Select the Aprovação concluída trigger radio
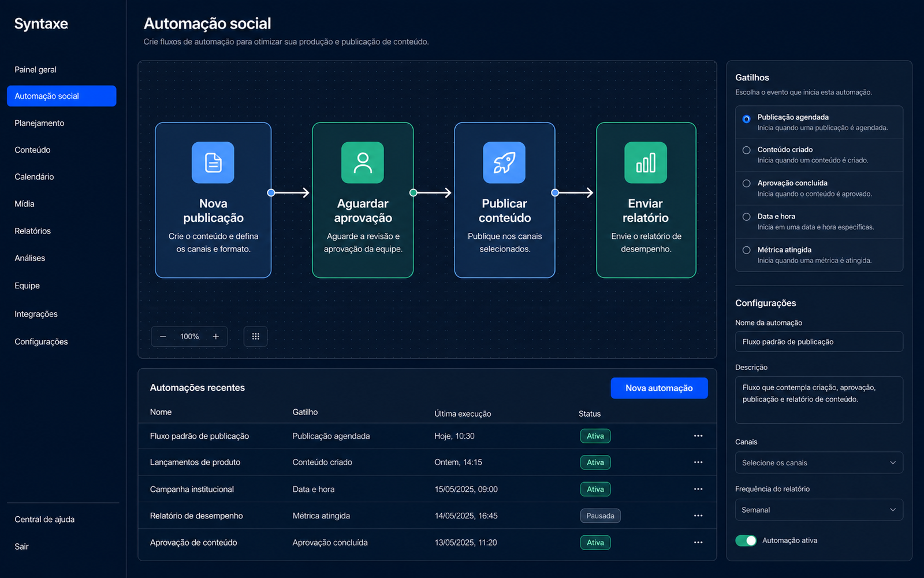924x578 pixels. (x=746, y=183)
